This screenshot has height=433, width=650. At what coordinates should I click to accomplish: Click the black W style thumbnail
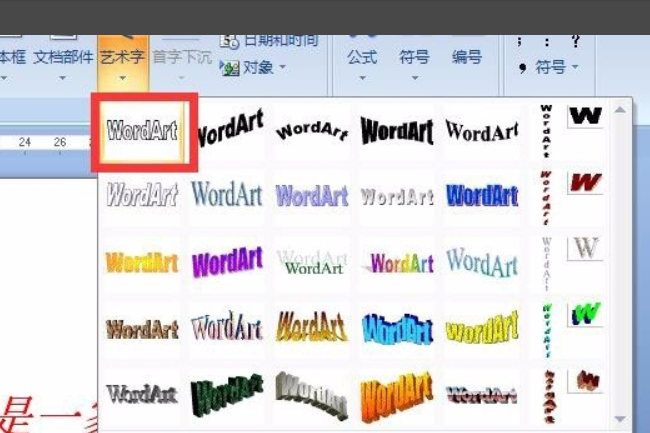(585, 116)
